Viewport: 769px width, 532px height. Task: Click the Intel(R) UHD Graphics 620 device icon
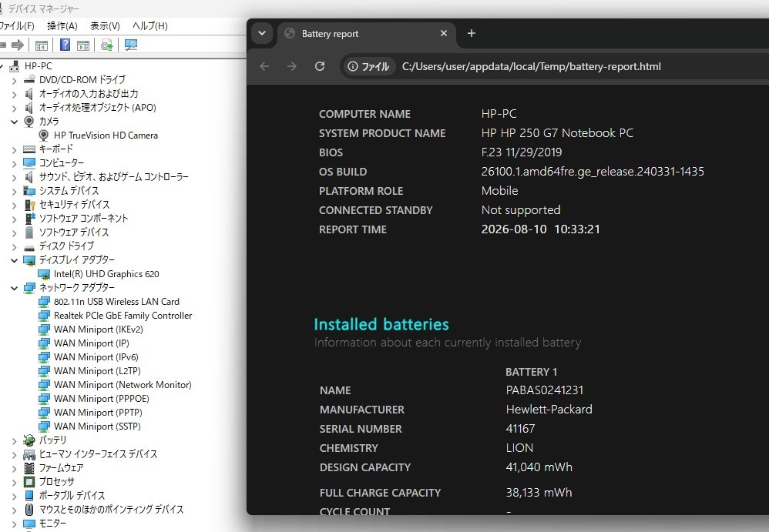tap(44, 274)
